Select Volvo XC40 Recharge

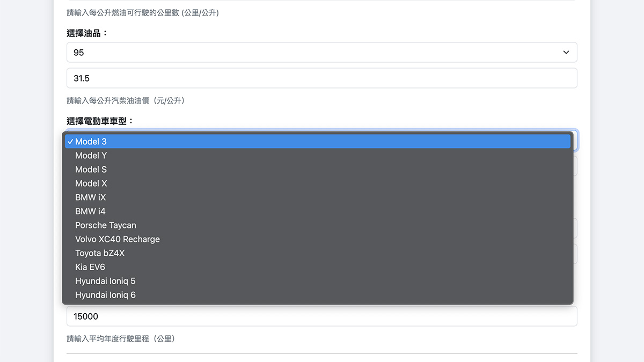point(318,239)
